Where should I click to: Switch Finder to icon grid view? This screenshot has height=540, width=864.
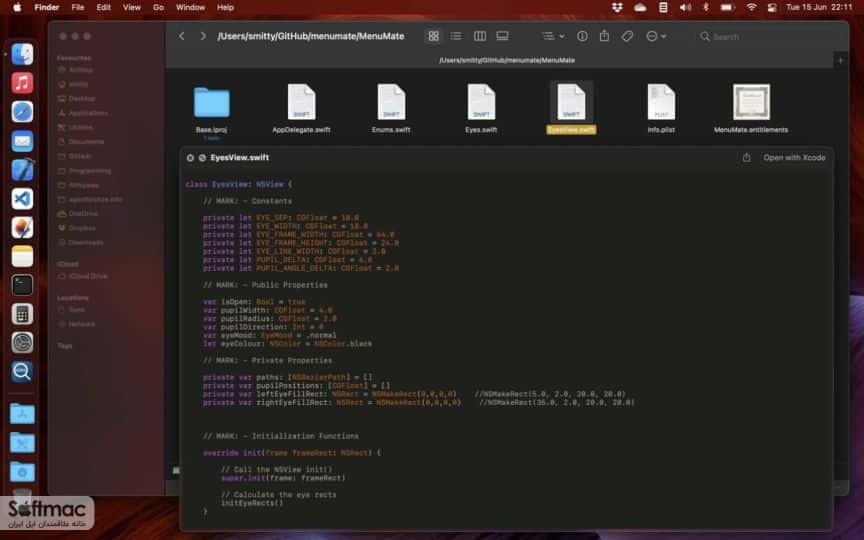tap(434, 36)
